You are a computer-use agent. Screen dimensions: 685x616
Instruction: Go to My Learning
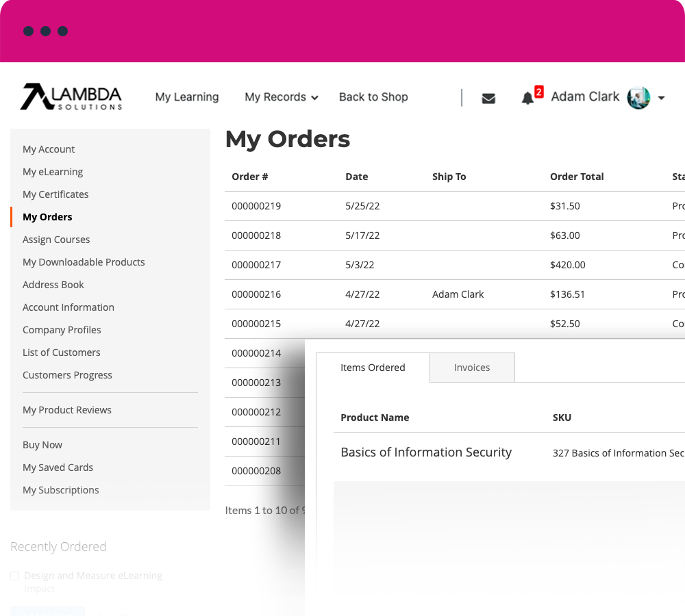tap(187, 97)
